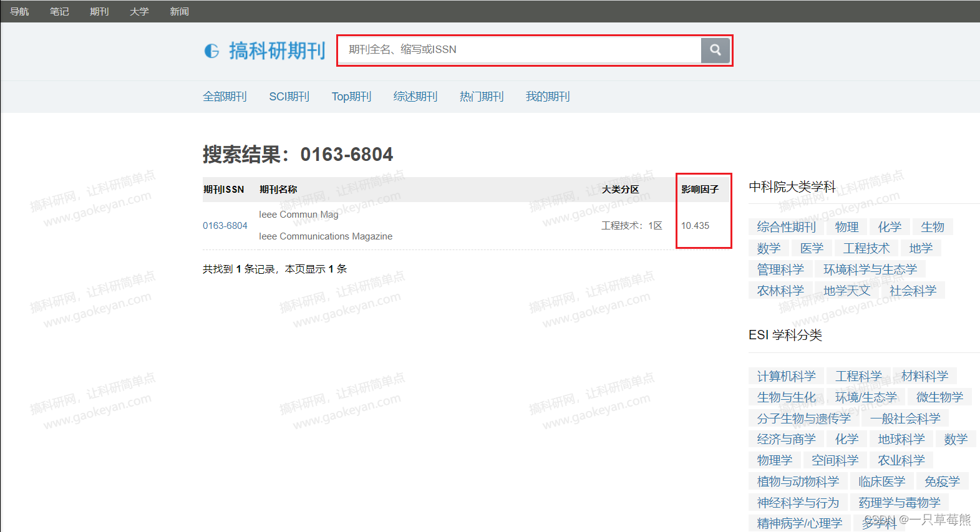
Task: Open 笔记 in the top bar
Action: [x=59, y=11]
